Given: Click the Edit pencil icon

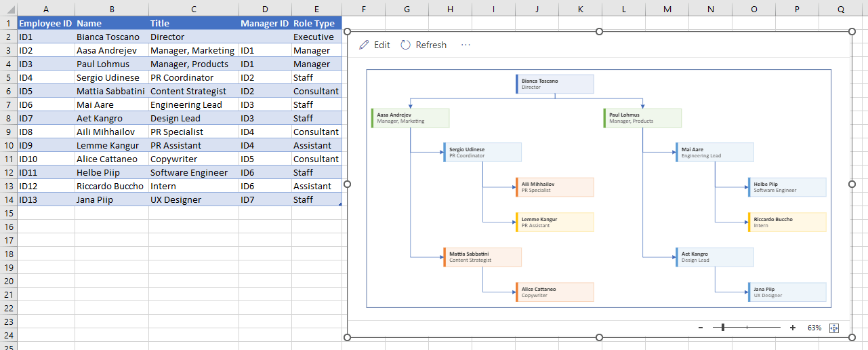Looking at the screenshot, I should [x=364, y=45].
